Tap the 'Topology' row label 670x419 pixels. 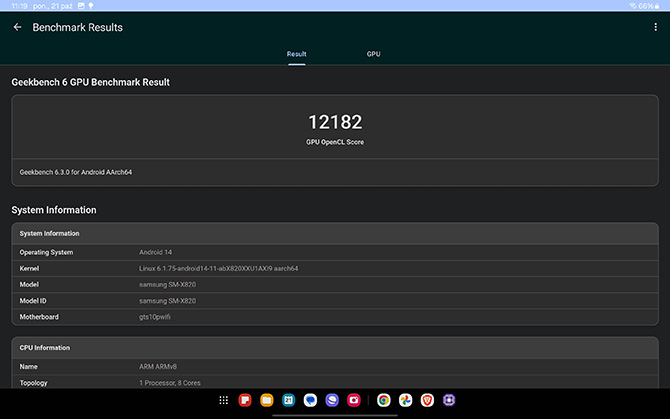(x=33, y=383)
